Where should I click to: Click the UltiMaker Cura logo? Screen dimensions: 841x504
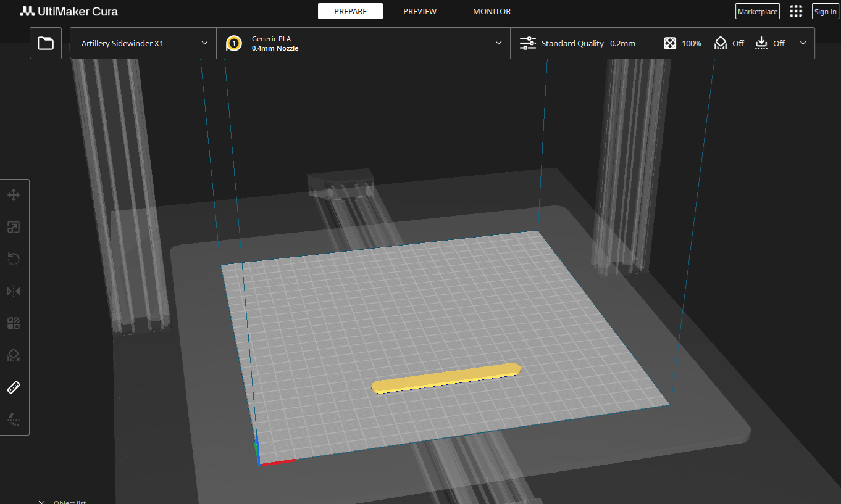point(69,11)
